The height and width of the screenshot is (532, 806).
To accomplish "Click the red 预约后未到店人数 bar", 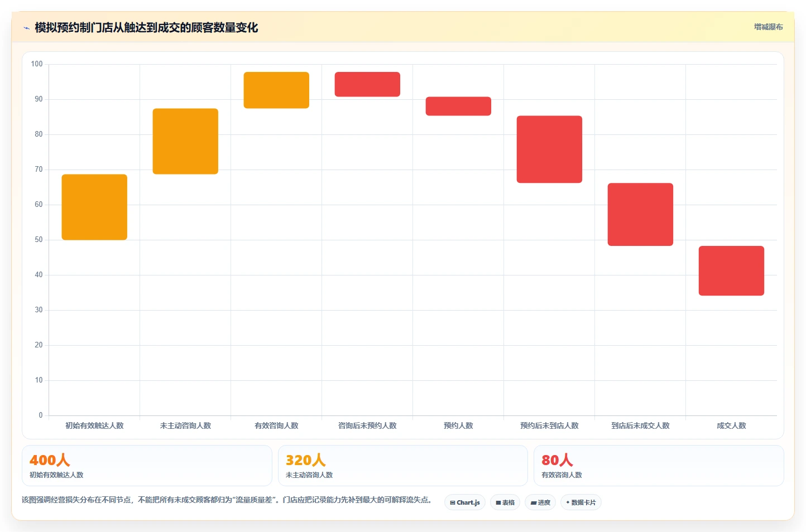I will (x=549, y=149).
